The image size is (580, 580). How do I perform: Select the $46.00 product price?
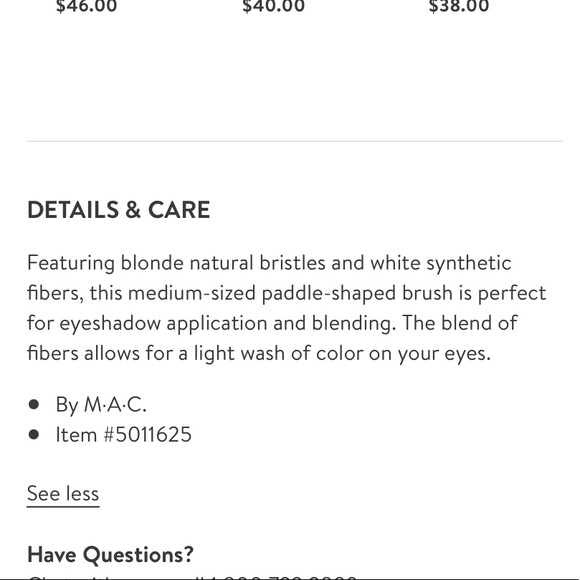[x=86, y=6]
